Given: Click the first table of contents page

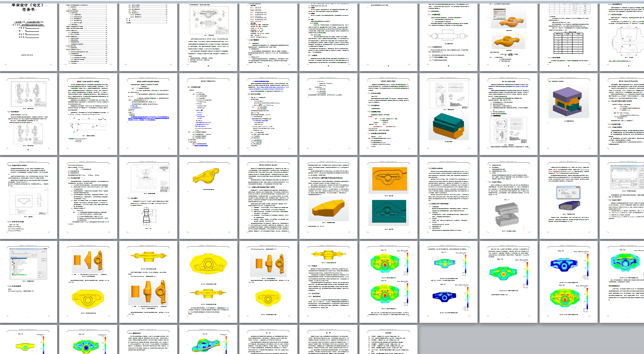Looking at the screenshot, I should pos(88,37).
